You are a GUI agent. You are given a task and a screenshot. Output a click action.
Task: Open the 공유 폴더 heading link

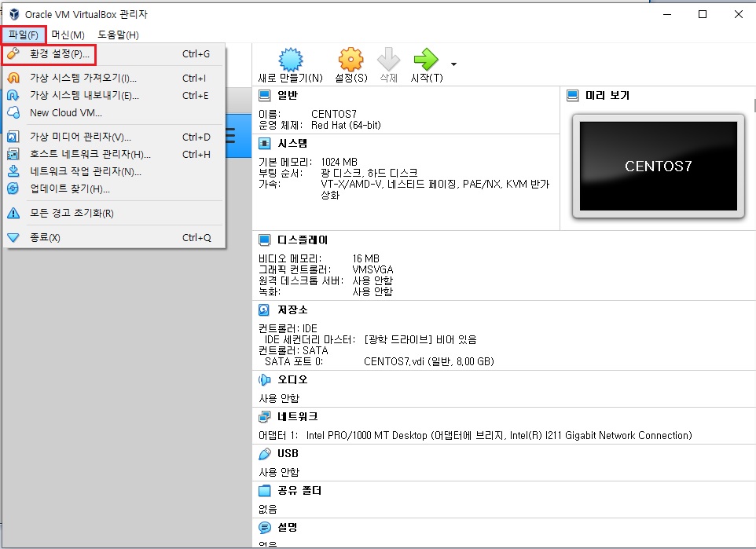299,491
